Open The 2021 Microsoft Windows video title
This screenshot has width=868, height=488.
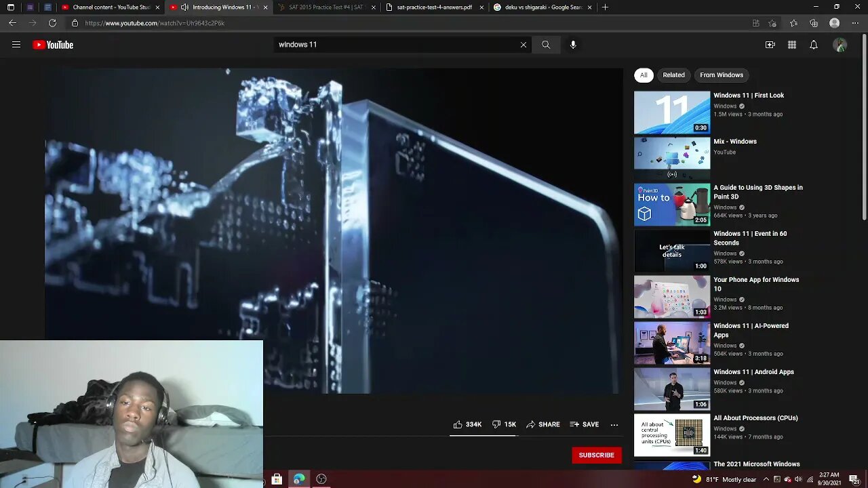coord(757,464)
